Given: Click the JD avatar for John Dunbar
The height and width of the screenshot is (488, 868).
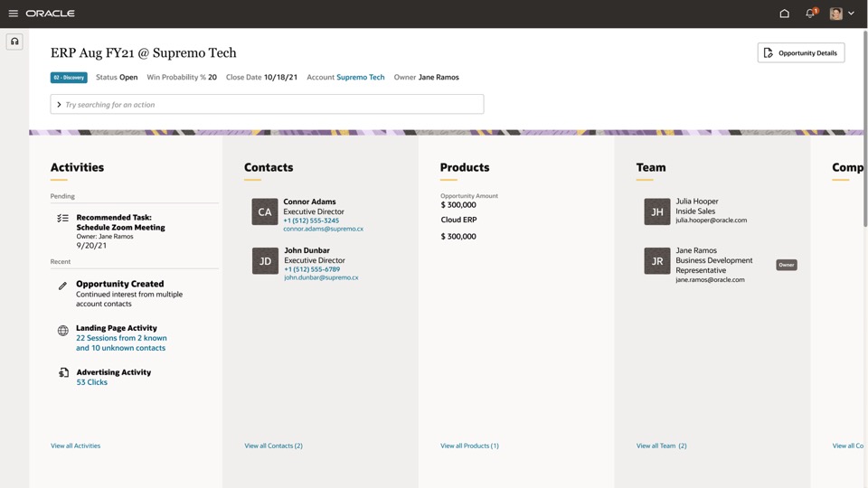Looking at the screenshot, I should click(x=265, y=261).
